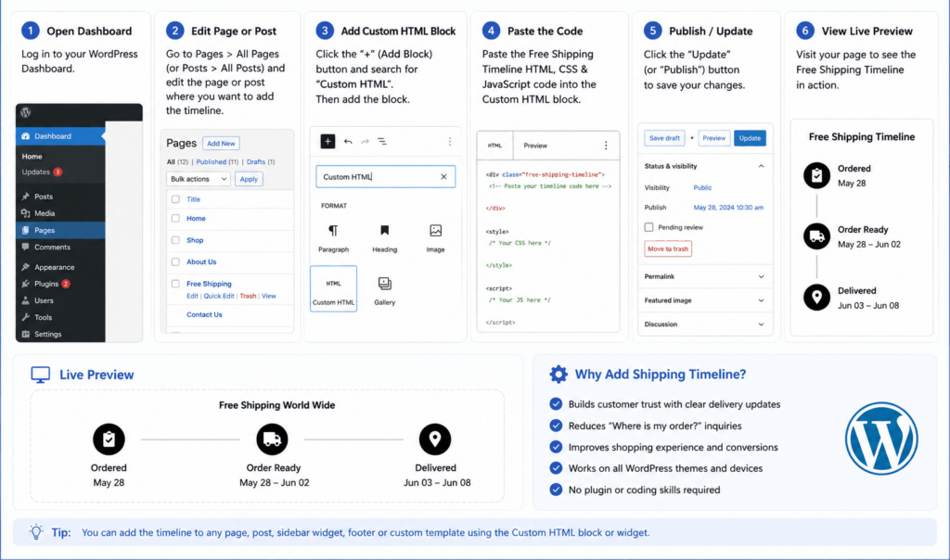Screen dimensions: 950x560
Task: Tick the checkbox for Home page
Action: point(175,219)
